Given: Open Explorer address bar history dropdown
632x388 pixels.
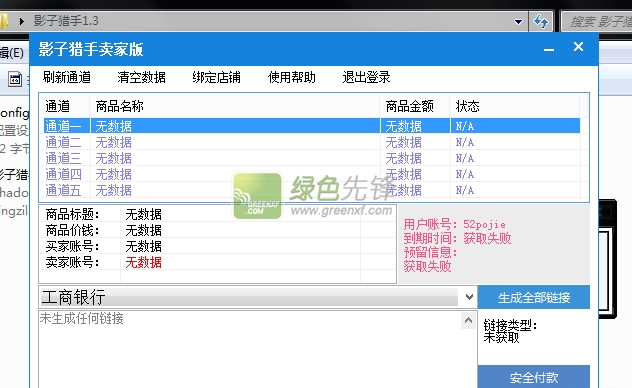Looking at the screenshot, I should [x=518, y=21].
